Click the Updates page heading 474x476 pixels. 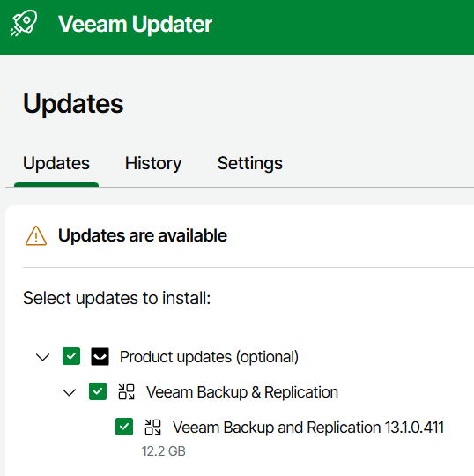click(73, 104)
